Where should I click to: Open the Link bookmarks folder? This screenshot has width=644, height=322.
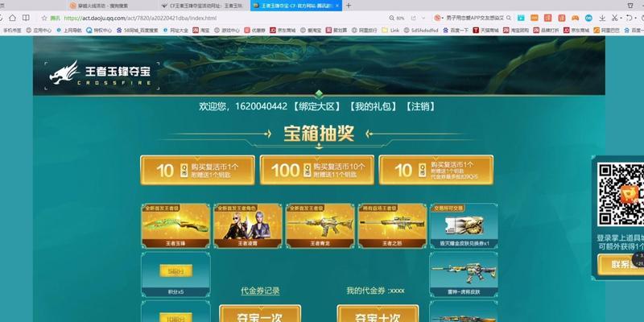390,31
